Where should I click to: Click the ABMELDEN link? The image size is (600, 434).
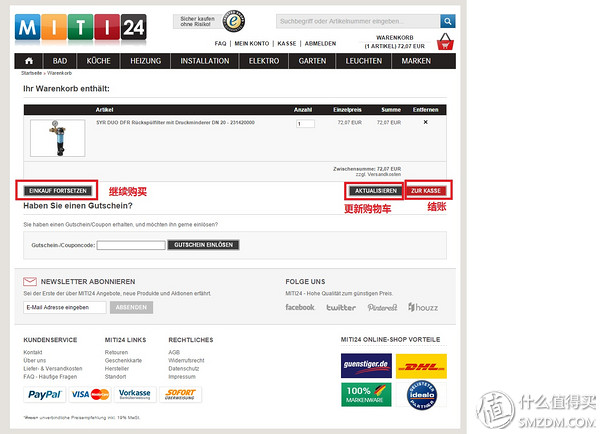[320, 44]
